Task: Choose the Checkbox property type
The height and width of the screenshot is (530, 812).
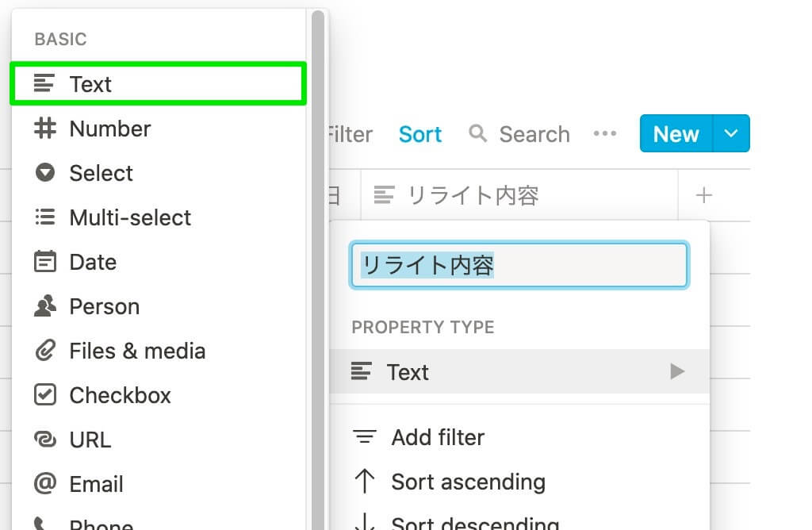Action: click(159, 395)
